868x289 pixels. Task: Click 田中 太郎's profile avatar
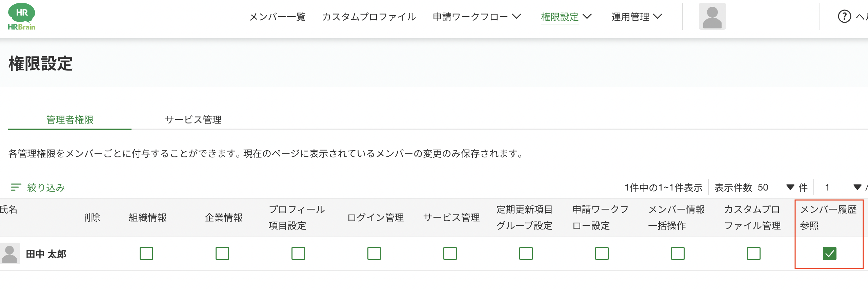10,253
